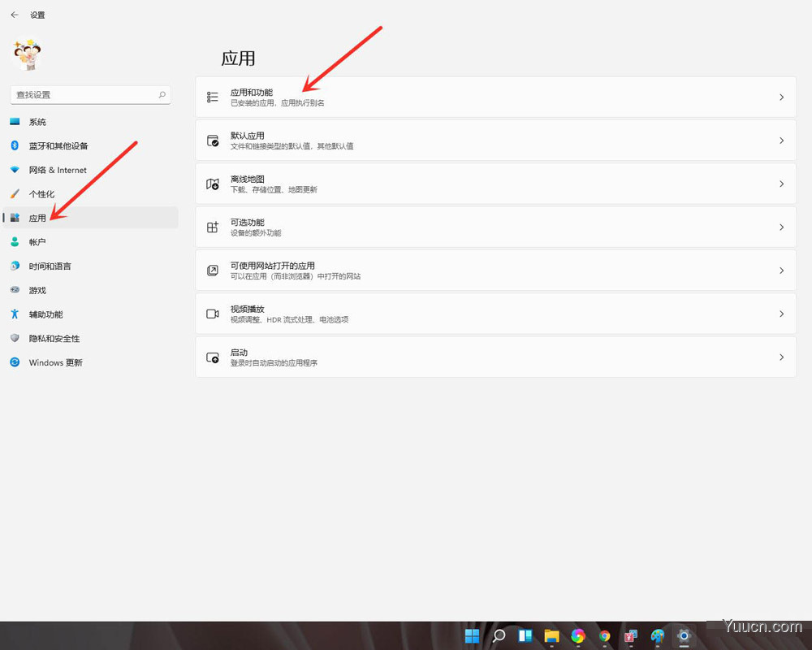812x650 pixels.
Task: Click the person icon for 帐户
Action: pyautogui.click(x=15, y=242)
